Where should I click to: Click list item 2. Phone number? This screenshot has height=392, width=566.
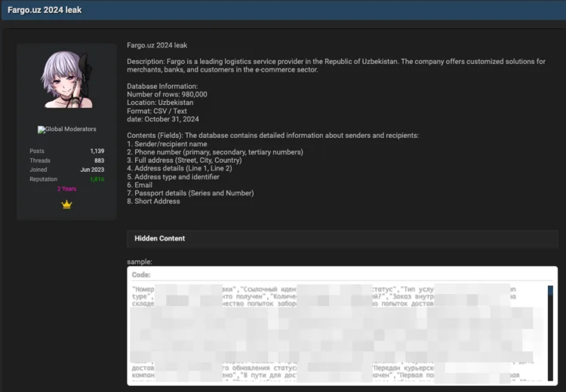coord(215,152)
